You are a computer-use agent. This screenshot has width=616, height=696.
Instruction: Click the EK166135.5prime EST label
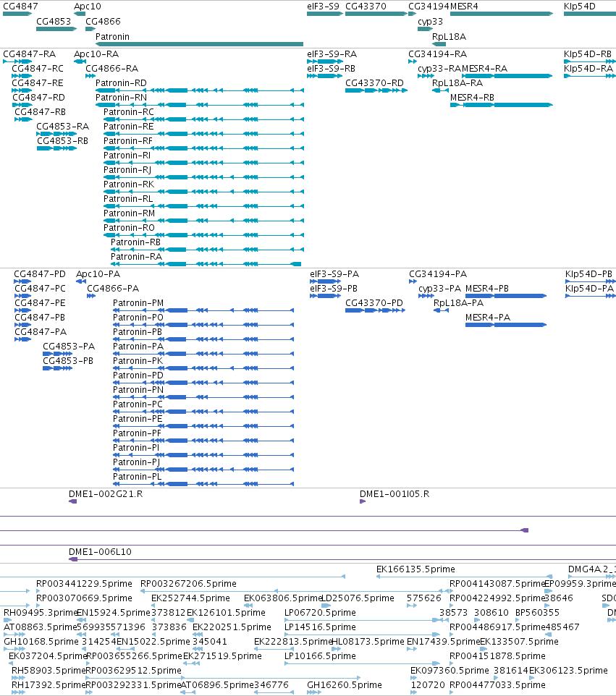415,569
